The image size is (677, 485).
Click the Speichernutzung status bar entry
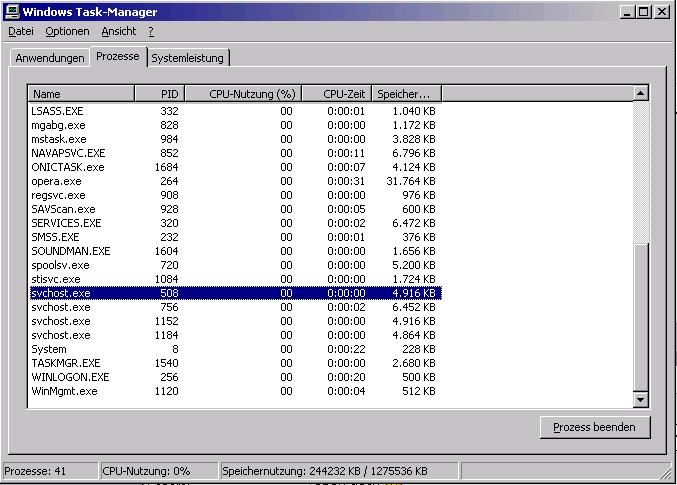click(x=339, y=471)
